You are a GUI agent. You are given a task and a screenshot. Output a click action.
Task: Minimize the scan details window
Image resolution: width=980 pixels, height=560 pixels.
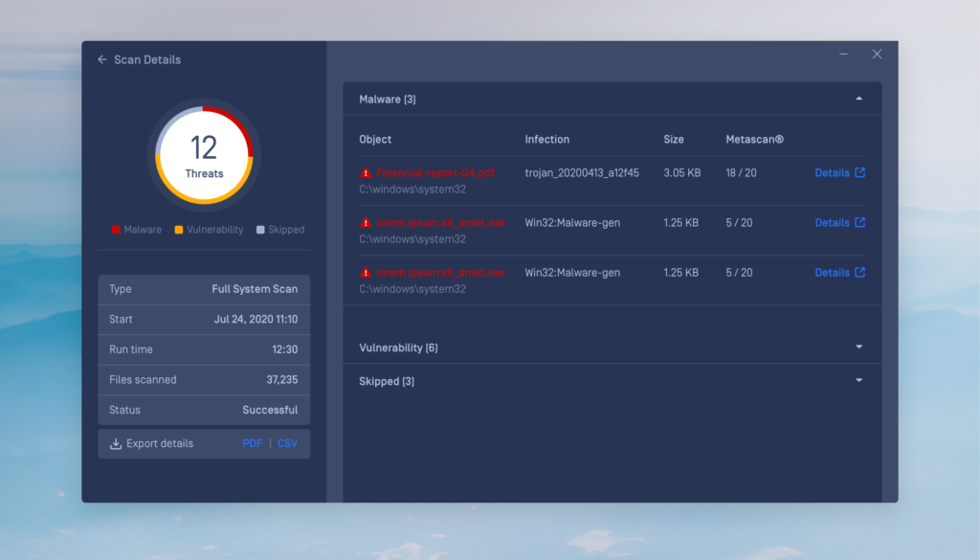pyautogui.click(x=843, y=55)
